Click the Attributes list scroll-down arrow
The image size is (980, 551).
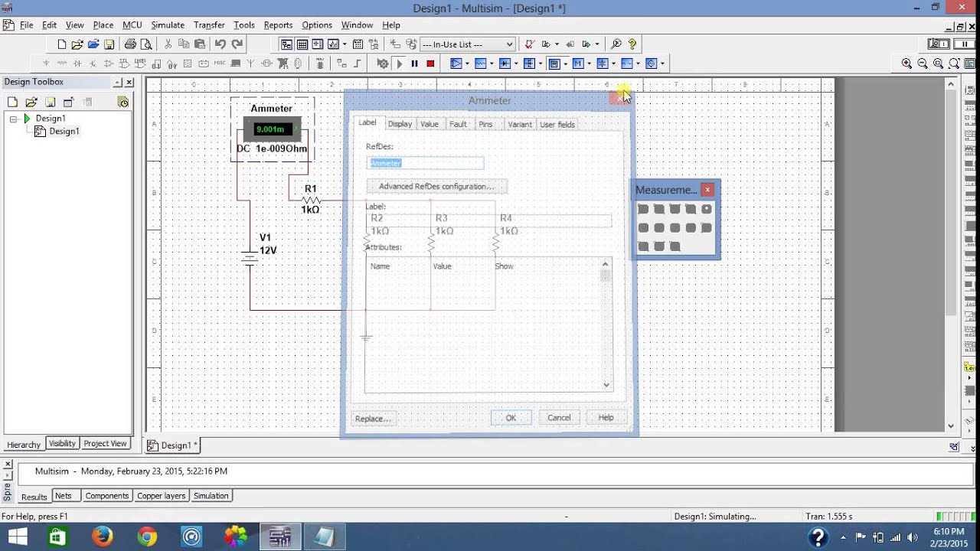point(606,385)
